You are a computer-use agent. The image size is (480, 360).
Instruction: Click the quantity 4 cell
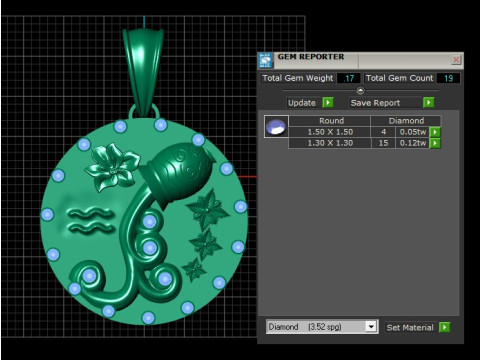pos(383,132)
